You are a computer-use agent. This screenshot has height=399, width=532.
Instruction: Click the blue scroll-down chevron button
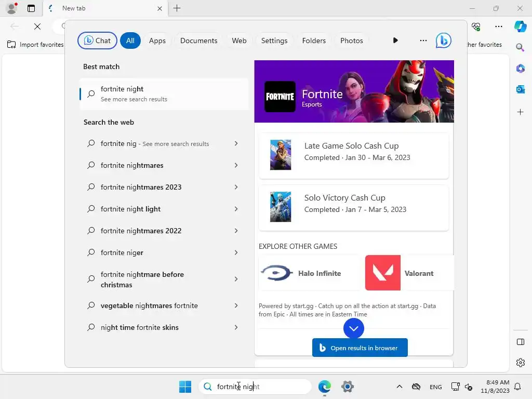pyautogui.click(x=353, y=328)
